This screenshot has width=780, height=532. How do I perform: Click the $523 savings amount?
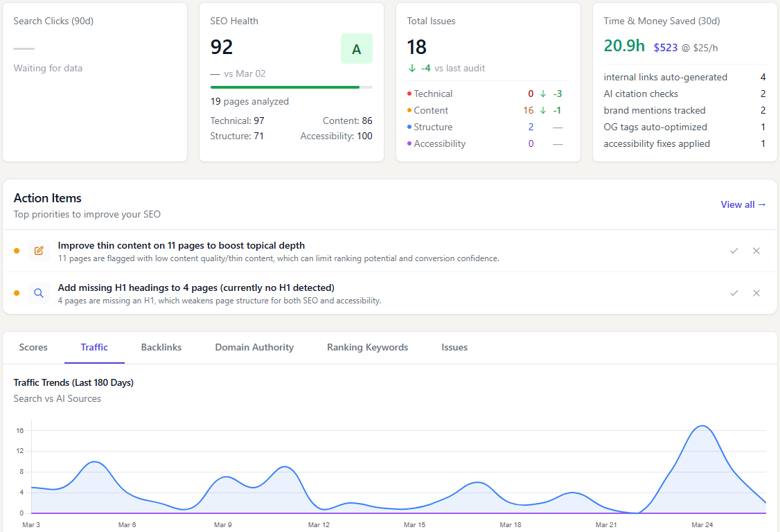tap(665, 48)
